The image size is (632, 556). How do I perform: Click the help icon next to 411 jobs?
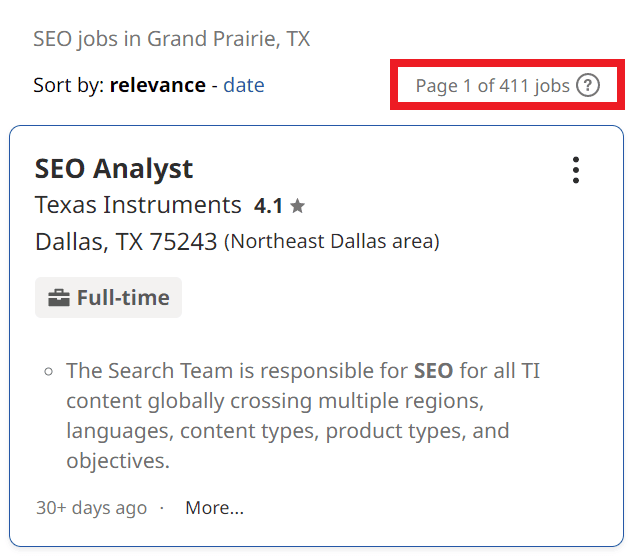tap(588, 85)
